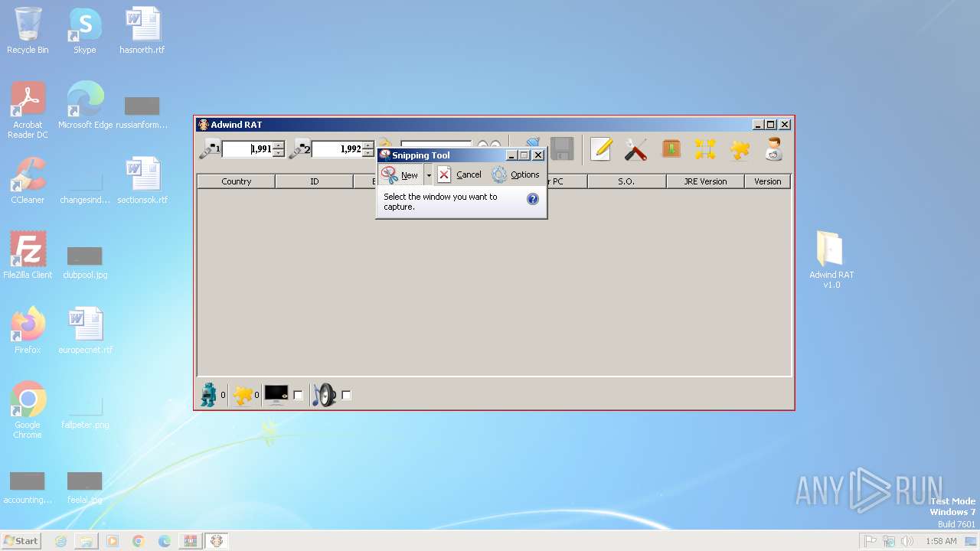Open the wrench and screwdriver tools icon
Viewport: 980px width, 551px height.
[x=635, y=149]
